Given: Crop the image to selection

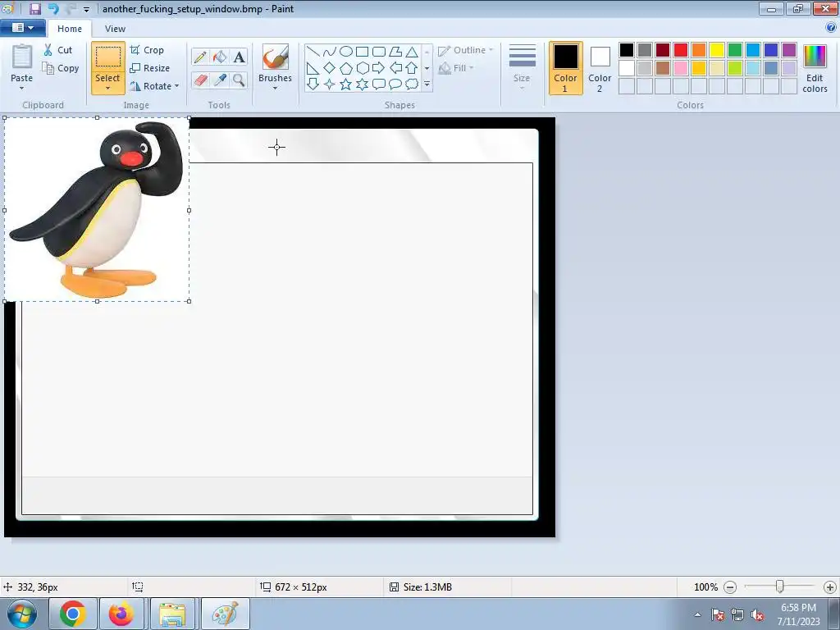Looking at the screenshot, I should point(147,50).
